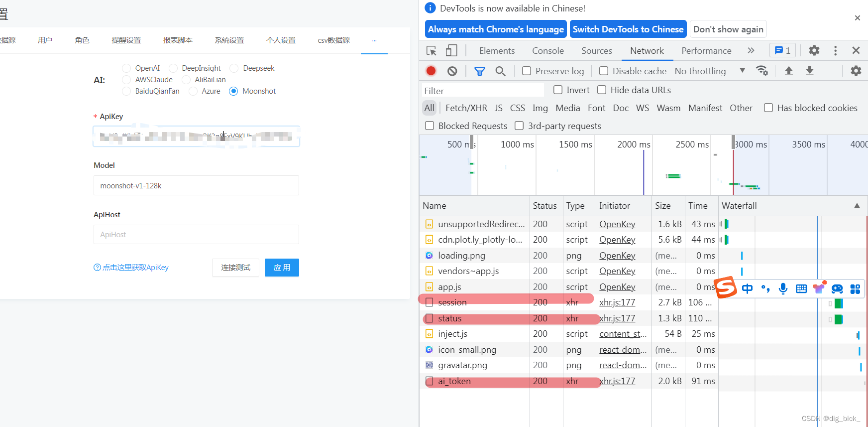The image size is (868, 427).
Task: Check Has blocked cookies
Action: (768, 108)
